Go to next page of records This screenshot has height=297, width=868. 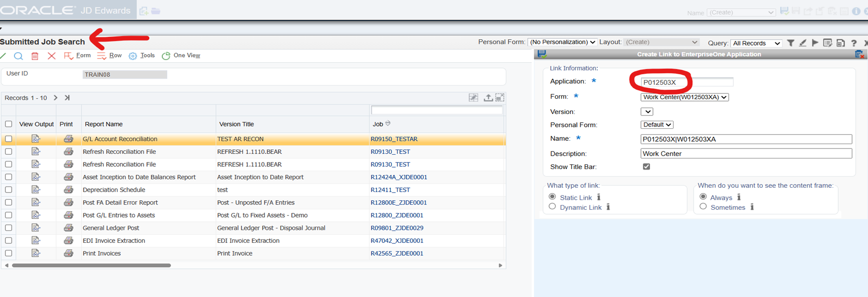(x=56, y=98)
